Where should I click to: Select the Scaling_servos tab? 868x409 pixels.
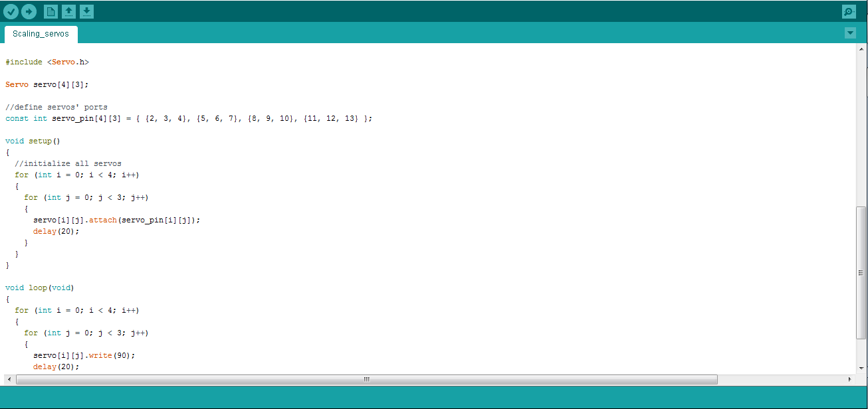coord(41,33)
